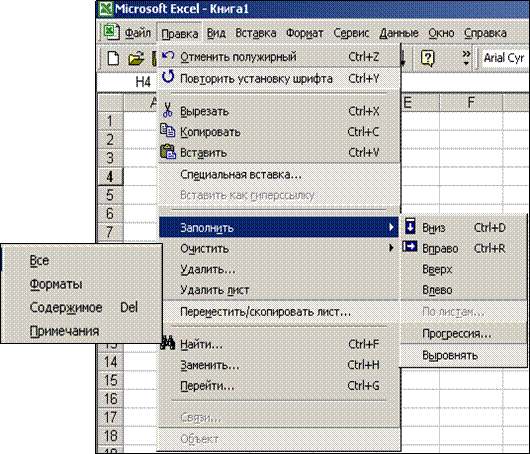530x454 pixels.
Task: Click the binoculars icon by Найти
Action: pos(168,343)
